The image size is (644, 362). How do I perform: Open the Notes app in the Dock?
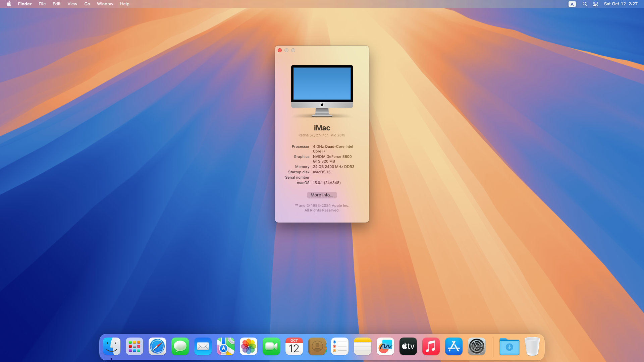[363, 346]
